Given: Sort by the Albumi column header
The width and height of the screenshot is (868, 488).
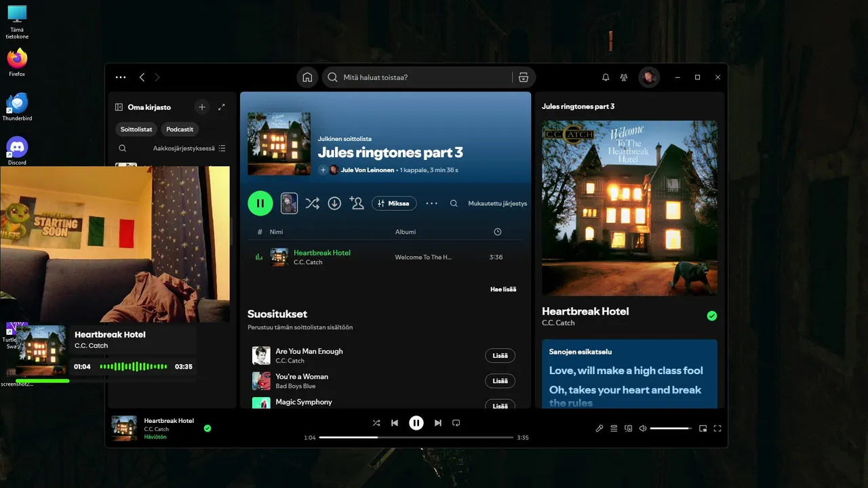Looking at the screenshot, I should [x=406, y=232].
